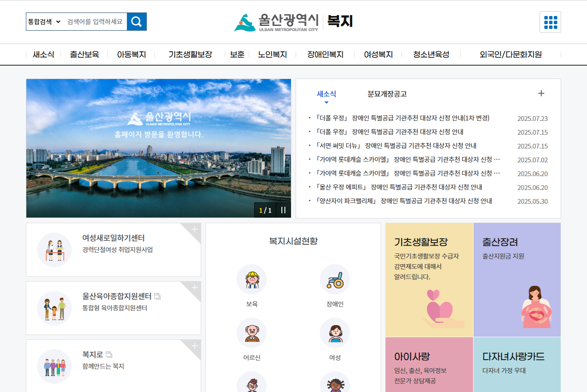This screenshot has height=392, width=587.
Task: Click the heart-in-hand image on 기초생활보장
Action: (443, 309)
